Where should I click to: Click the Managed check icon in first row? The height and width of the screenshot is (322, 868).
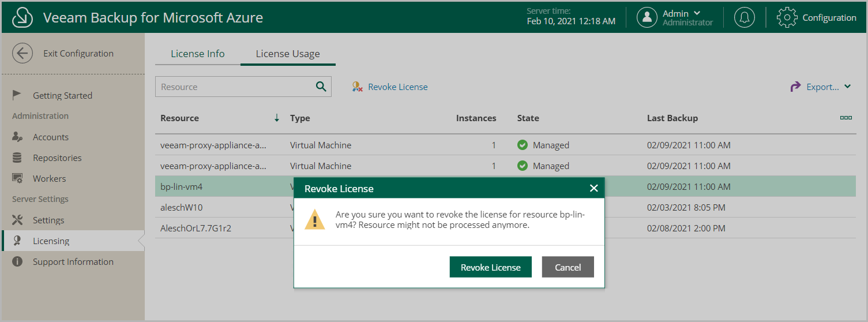click(x=523, y=145)
